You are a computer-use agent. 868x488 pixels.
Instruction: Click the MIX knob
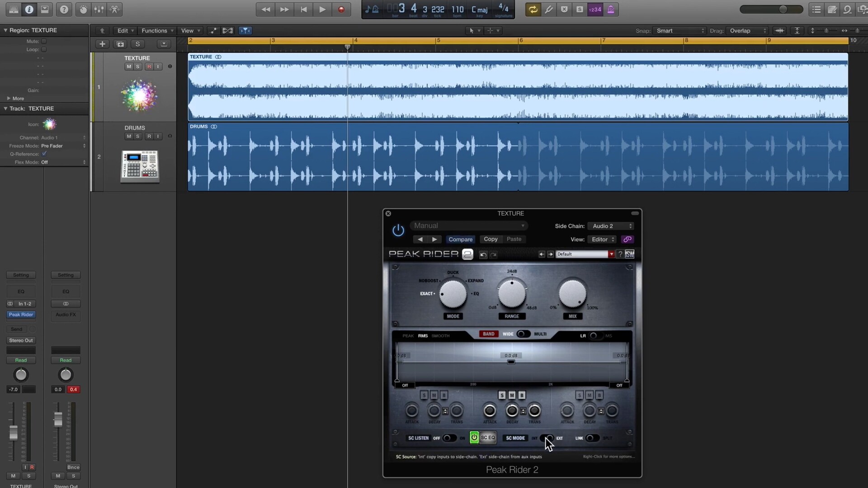tap(572, 293)
